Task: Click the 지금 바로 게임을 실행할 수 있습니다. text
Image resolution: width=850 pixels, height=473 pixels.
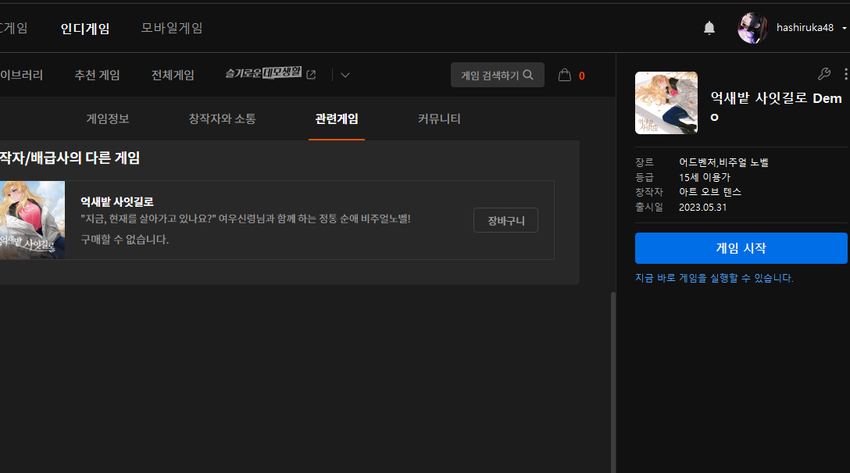Action: (714, 278)
